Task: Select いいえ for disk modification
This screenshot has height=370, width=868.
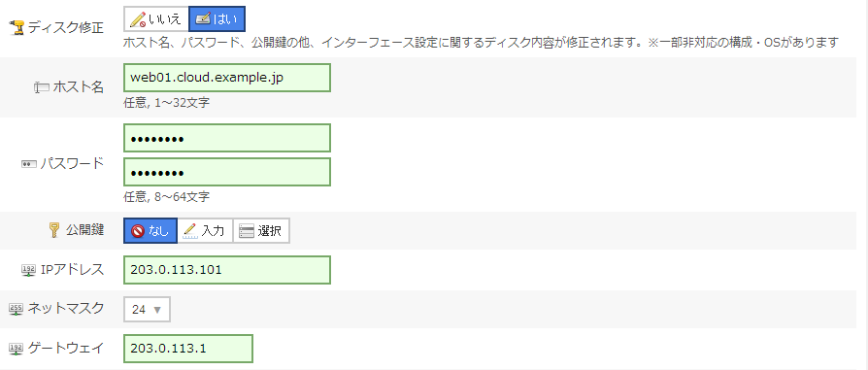Action: pyautogui.click(x=156, y=19)
